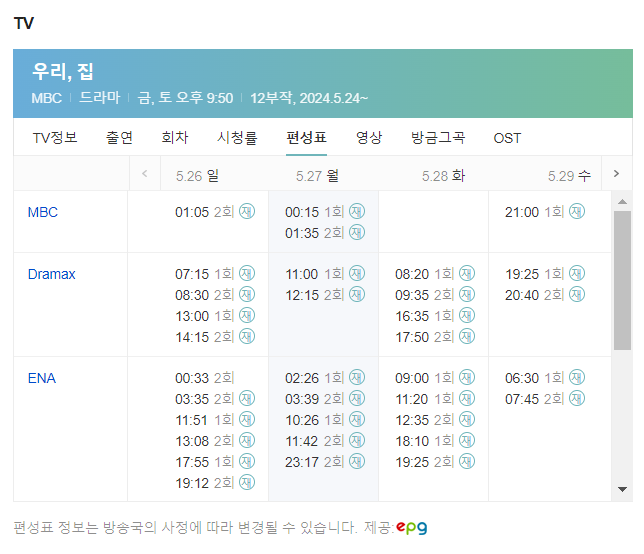This screenshot has width=644, height=554.
Task: Click rerun icon beside Dramax 14:15 2회
Action: [x=247, y=336]
